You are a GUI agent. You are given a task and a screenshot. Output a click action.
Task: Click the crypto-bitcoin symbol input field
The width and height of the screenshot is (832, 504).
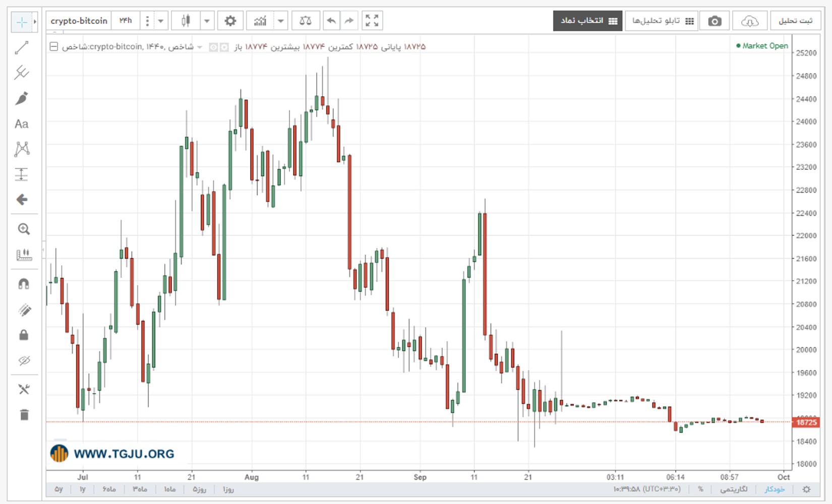pos(79,21)
